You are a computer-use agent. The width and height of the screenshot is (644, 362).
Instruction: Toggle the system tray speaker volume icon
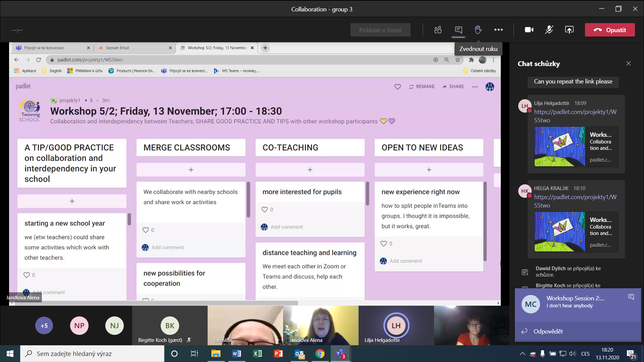click(x=573, y=354)
